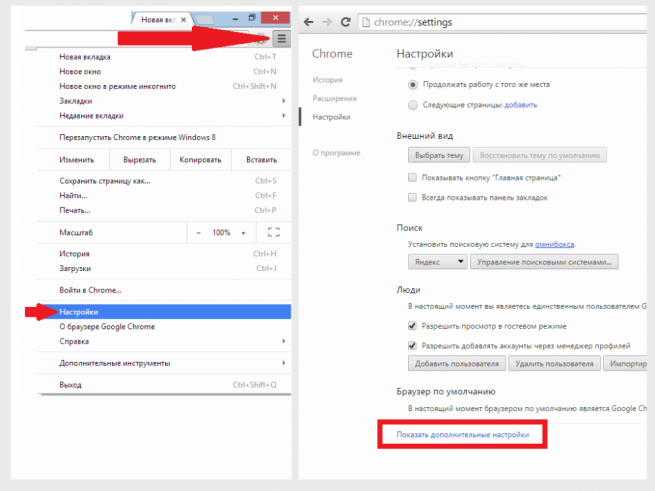Viewport: 655px width, 491px height.
Task: Click the Вырезать button
Action: point(140,160)
